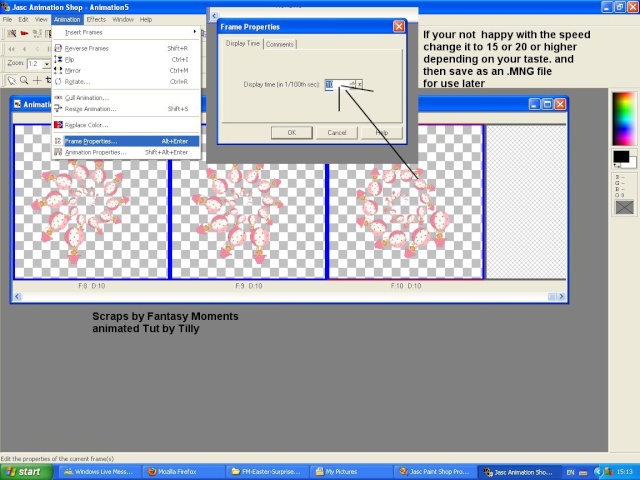Select the Mover cross tool
This screenshot has width=640, height=480.
[x=37, y=80]
